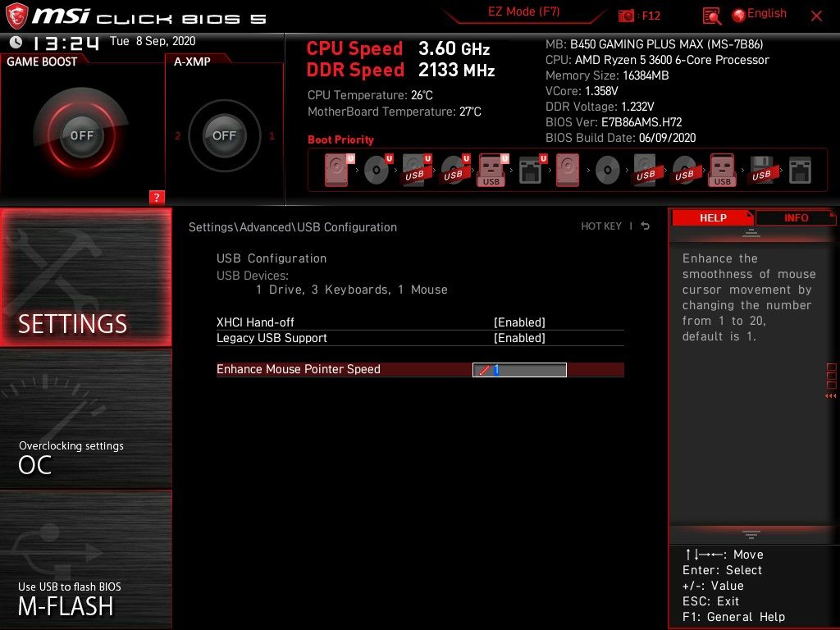This screenshot has height=630, width=840.
Task: Click the red question mark help icon
Action: coord(157,197)
